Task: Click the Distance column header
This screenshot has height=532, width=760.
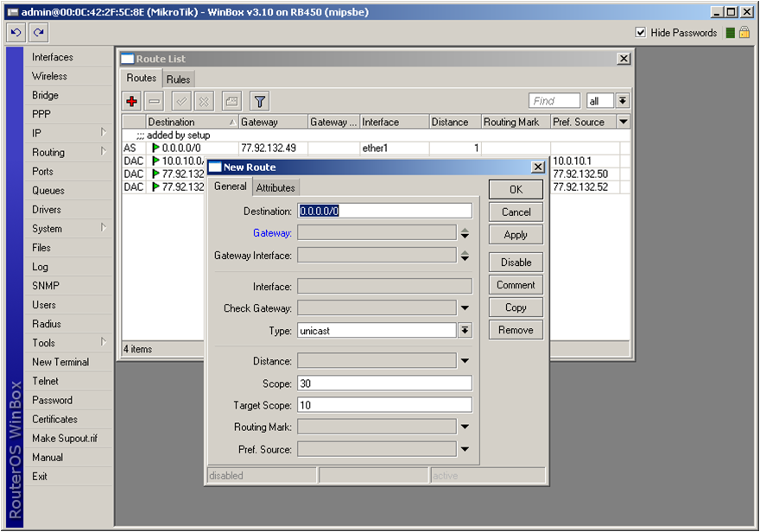Action: click(x=455, y=122)
